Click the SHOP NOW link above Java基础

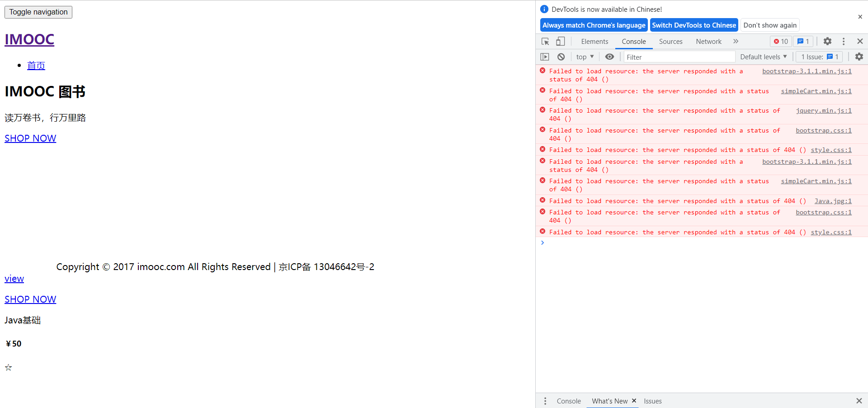point(30,299)
